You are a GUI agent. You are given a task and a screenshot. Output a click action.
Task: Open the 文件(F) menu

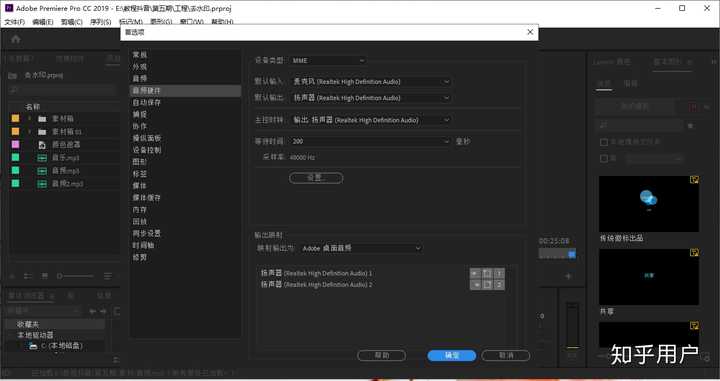click(x=14, y=22)
